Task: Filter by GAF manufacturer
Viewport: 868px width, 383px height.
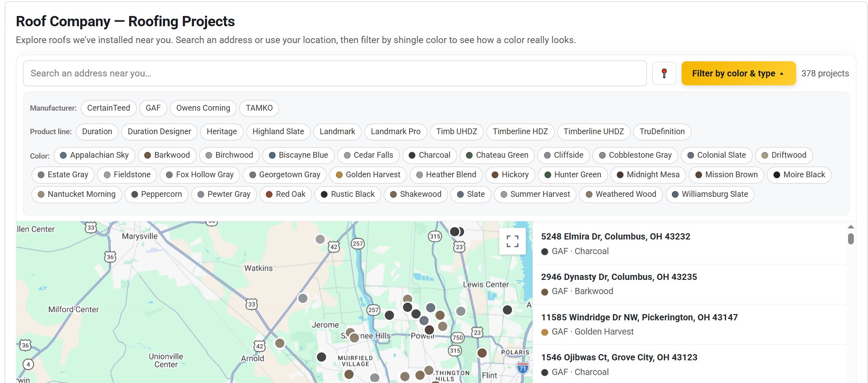Action: click(153, 108)
